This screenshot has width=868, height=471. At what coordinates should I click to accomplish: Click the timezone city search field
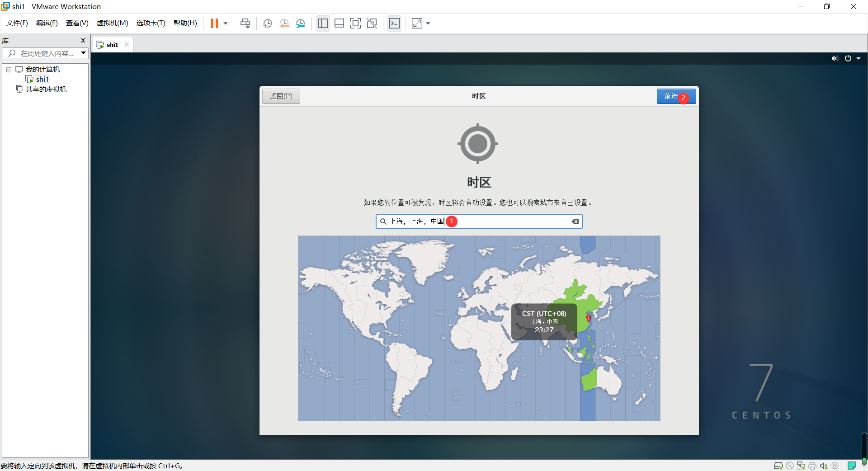click(x=479, y=221)
